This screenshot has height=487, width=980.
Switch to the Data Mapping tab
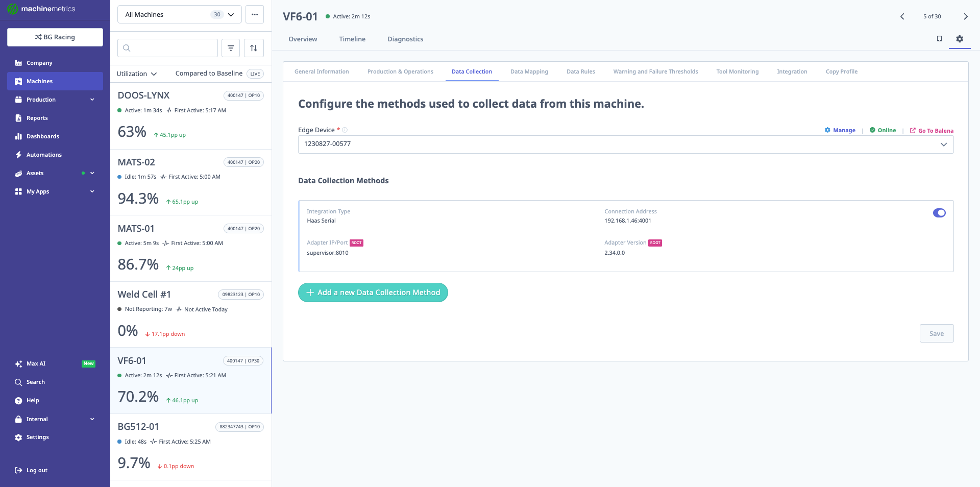529,71
